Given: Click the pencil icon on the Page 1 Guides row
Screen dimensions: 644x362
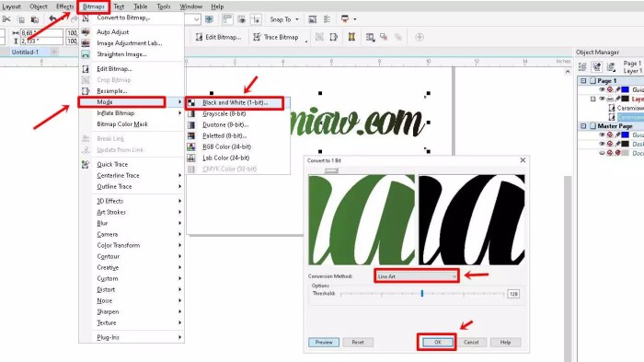Looking at the screenshot, I should (x=617, y=89).
